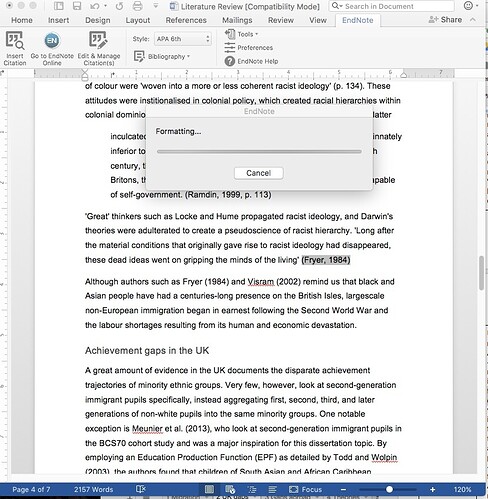Click the (Ramdin, 1999, p. 113) citation
The width and height of the screenshot is (488, 499).
[x=228, y=195]
